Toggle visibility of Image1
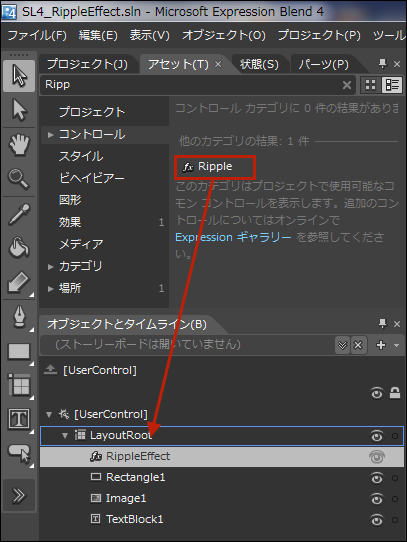407x542 pixels. (x=377, y=499)
